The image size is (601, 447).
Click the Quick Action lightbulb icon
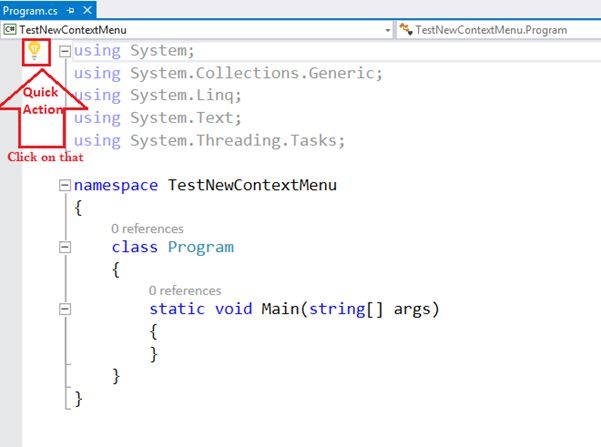point(34,51)
